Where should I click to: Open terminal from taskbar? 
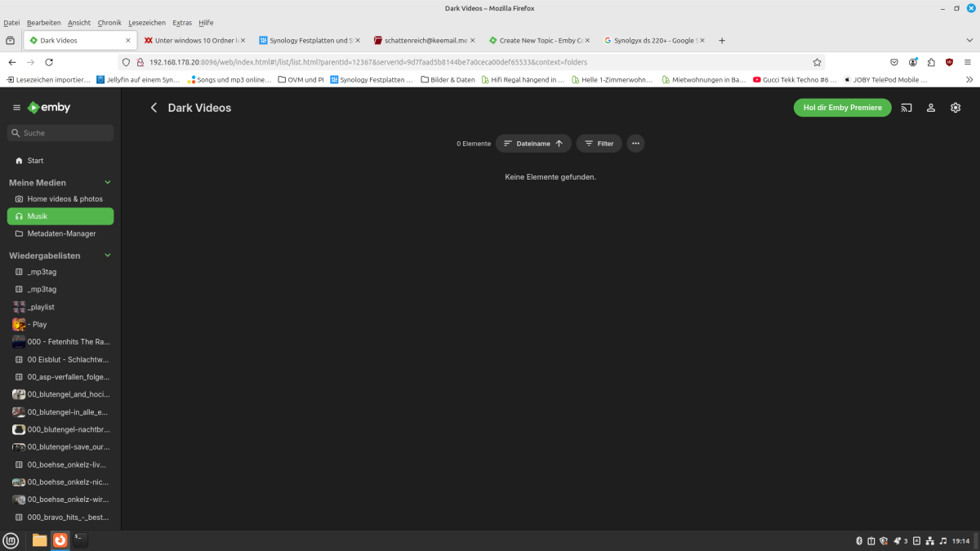point(80,540)
